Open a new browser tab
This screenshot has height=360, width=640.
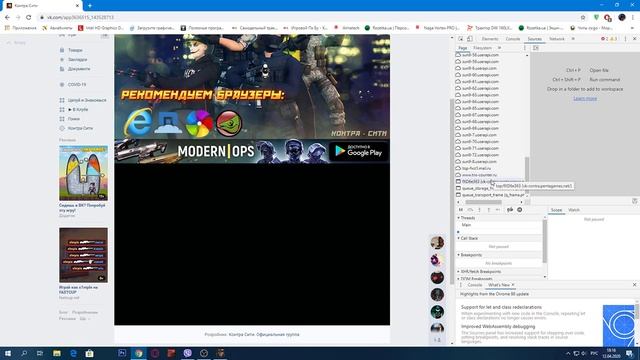click(x=90, y=6)
